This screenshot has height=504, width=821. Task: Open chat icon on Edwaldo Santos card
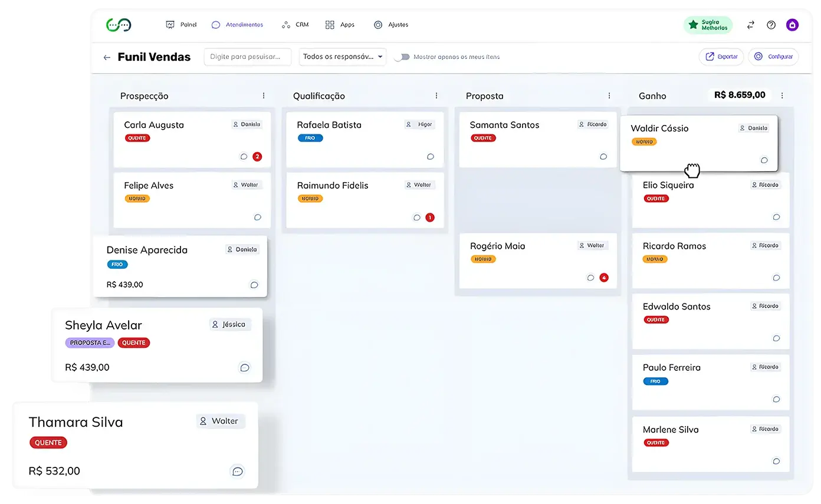[x=776, y=338]
